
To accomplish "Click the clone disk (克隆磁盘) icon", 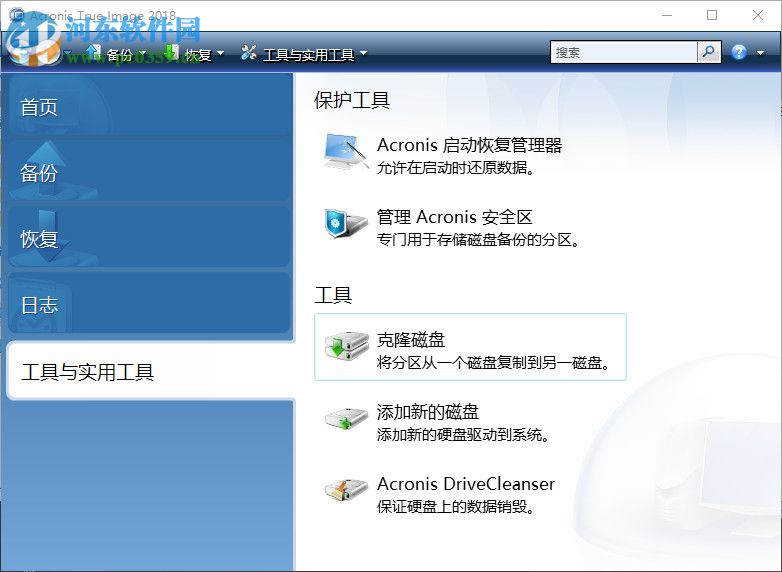I will (346, 346).
